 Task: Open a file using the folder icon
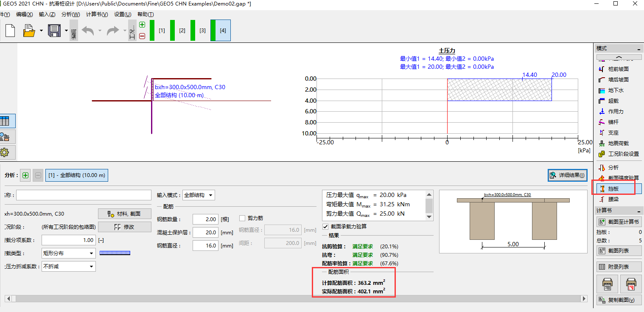coord(29,31)
